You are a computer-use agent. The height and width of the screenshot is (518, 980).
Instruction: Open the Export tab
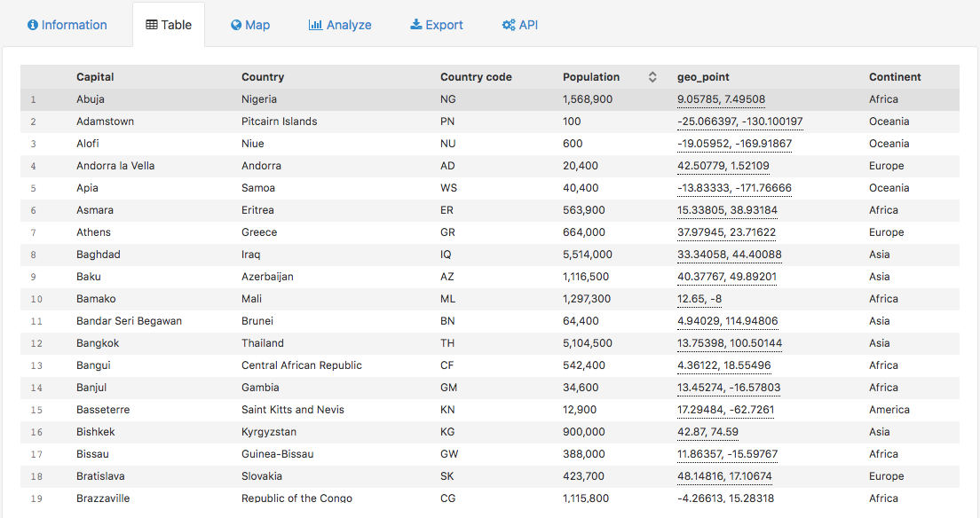436,25
